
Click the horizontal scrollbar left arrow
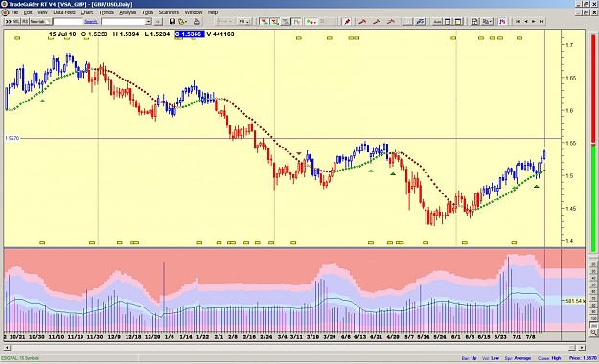pyautogui.click(x=7, y=347)
